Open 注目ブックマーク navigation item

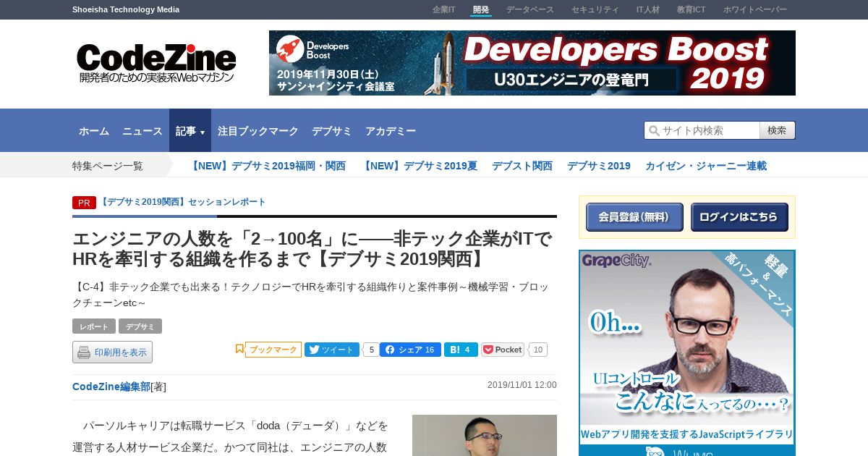point(258,131)
